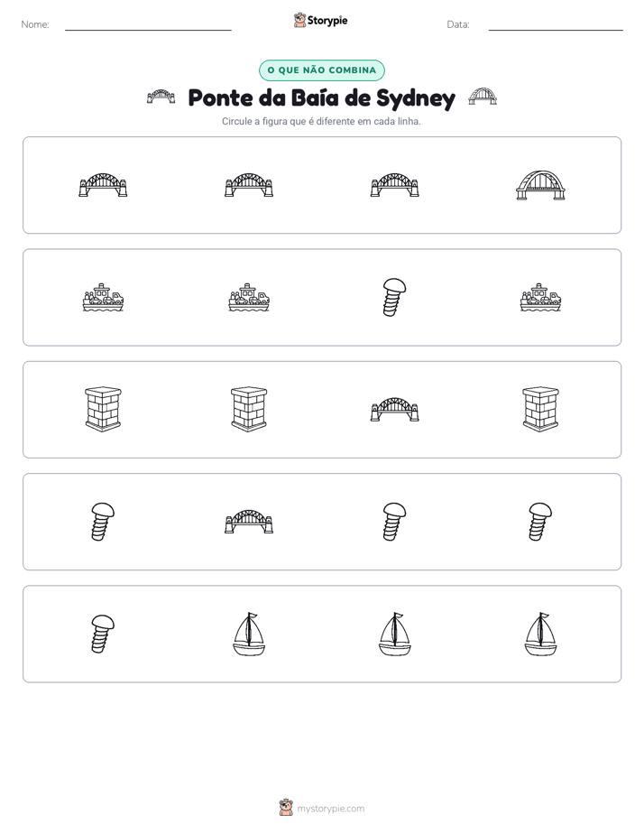Screen dimensions: 644x834
Task: Select the bridge icon in the screws row
Action: (249, 522)
